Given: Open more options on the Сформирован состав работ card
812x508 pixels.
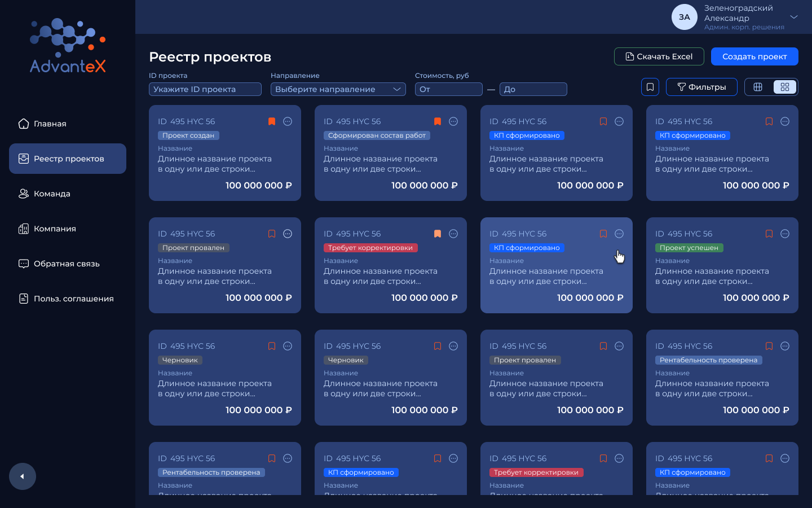Looking at the screenshot, I should [453, 121].
